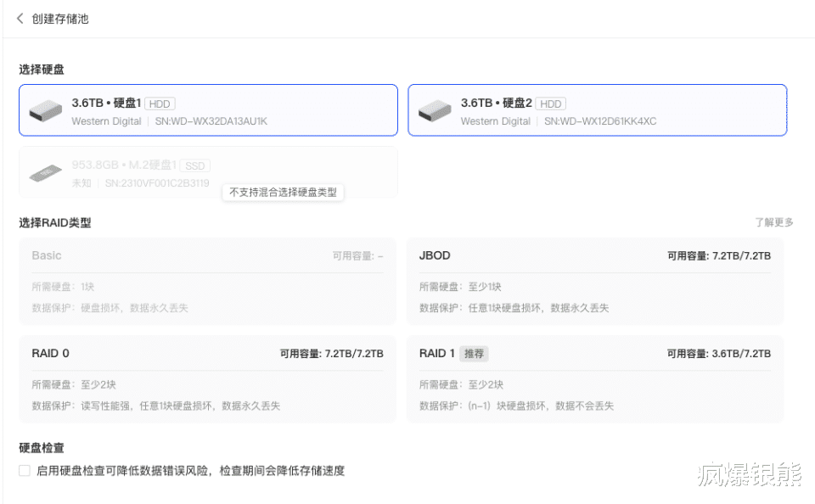
Task: Select the 硬盘2 drive icon
Action: (435, 110)
